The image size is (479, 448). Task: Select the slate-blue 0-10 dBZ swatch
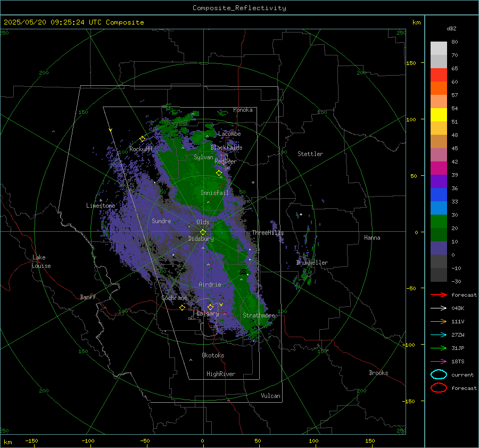tap(439, 248)
